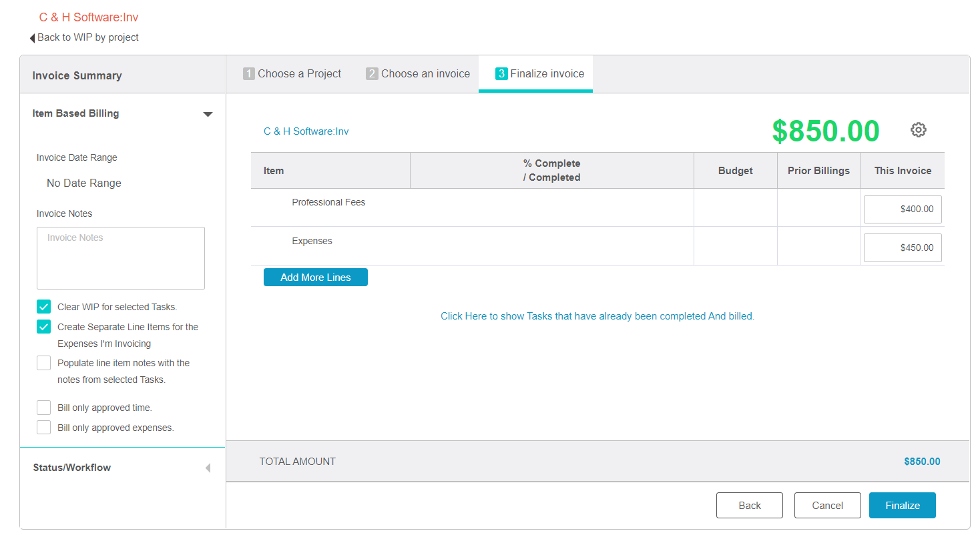Enable Populate line item notes checkbox
The width and height of the screenshot is (980, 535).
point(44,363)
